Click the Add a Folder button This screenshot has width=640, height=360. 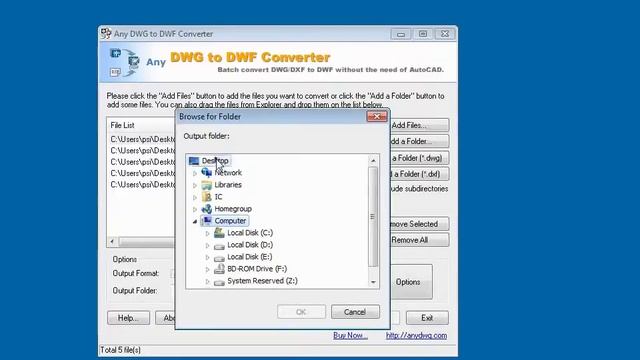point(419,141)
